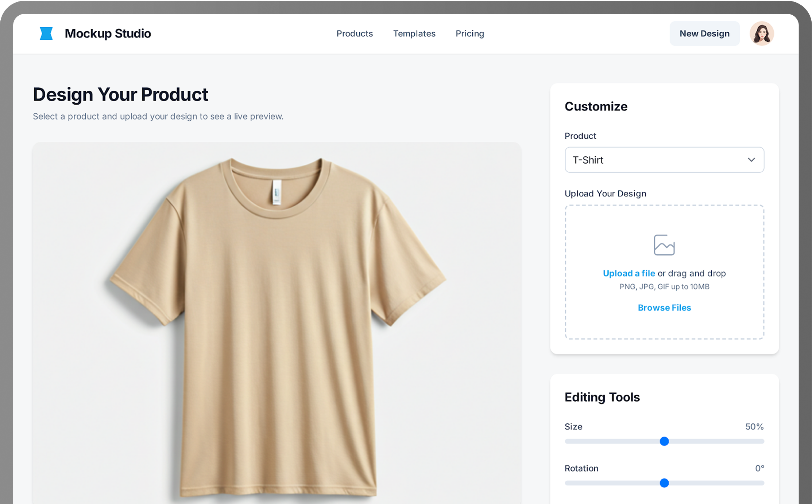This screenshot has width=812, height=504.
Task: Click the Mockup Studio brand name
Action: click(108, 34)
